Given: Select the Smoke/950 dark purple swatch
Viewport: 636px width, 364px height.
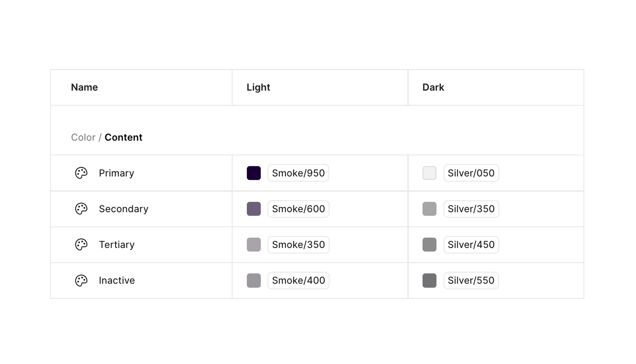Looking at the screenshot, I should click(254, 173).
